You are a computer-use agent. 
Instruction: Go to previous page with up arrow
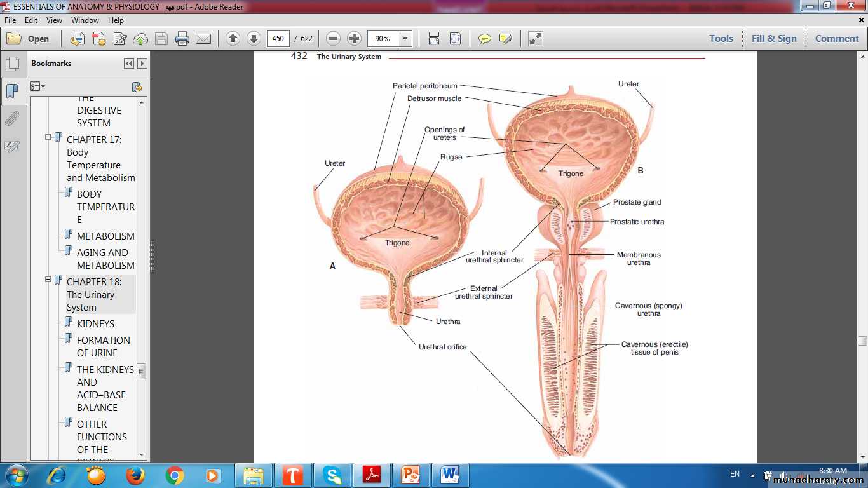pyautogui.click(x=233, y=39)
